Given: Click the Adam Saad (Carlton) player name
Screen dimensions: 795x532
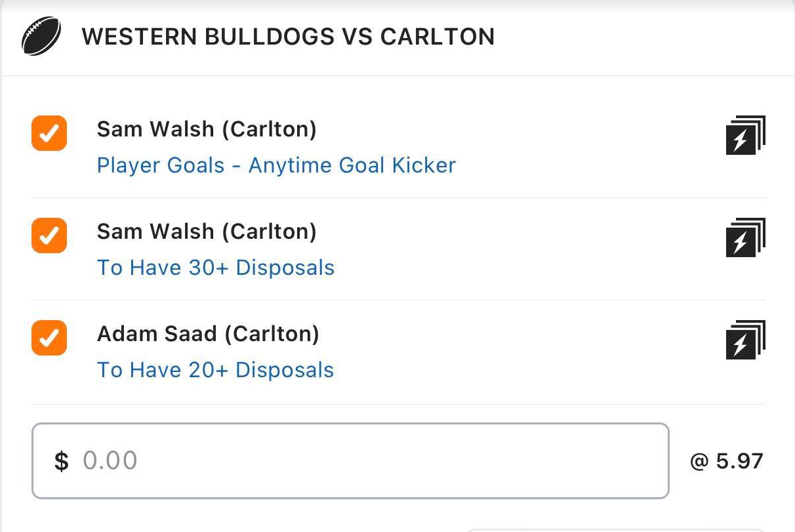Looking at the screenshot, I should coord(208,334).
